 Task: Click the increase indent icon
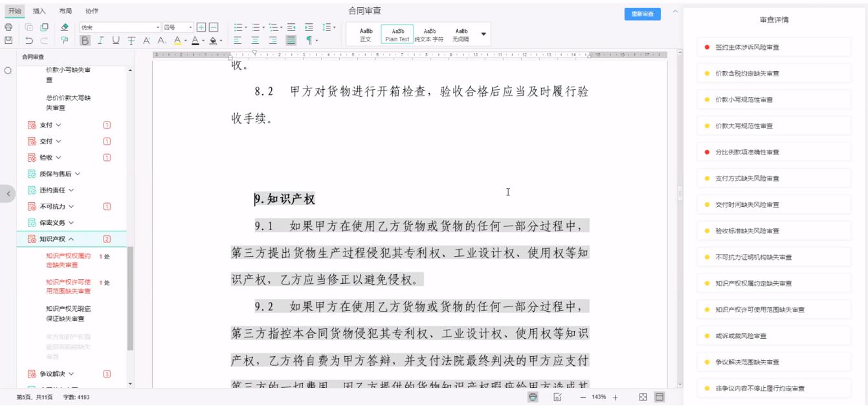(x=309, y=27)
